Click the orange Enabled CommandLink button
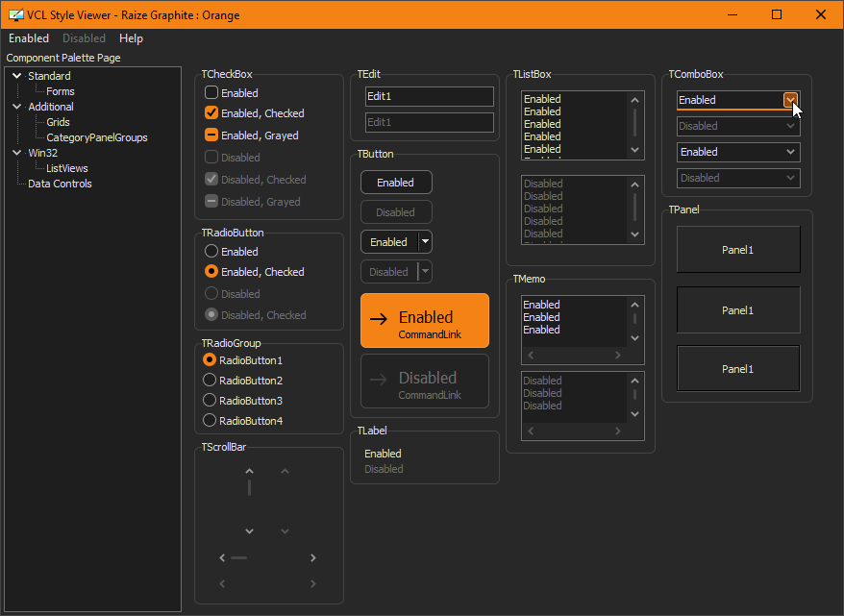Image resolution: width=844 pixels, height=616 pixels. point(425,321)
